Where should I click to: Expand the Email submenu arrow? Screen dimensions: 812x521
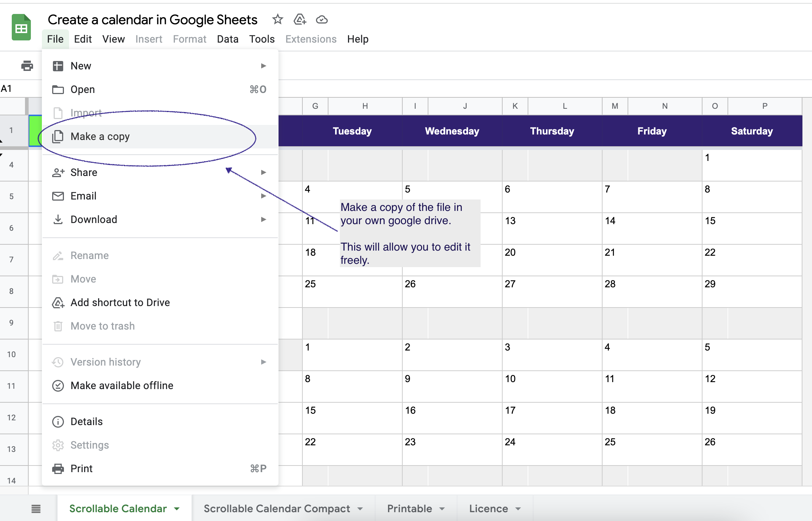click(x=263, y=196)
